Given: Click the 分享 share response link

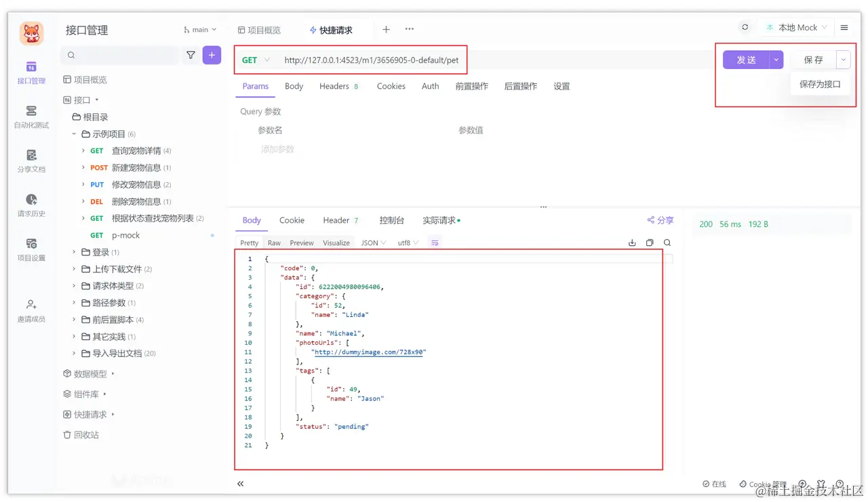Looking at the screenshot, I should [x=660, y=220].
